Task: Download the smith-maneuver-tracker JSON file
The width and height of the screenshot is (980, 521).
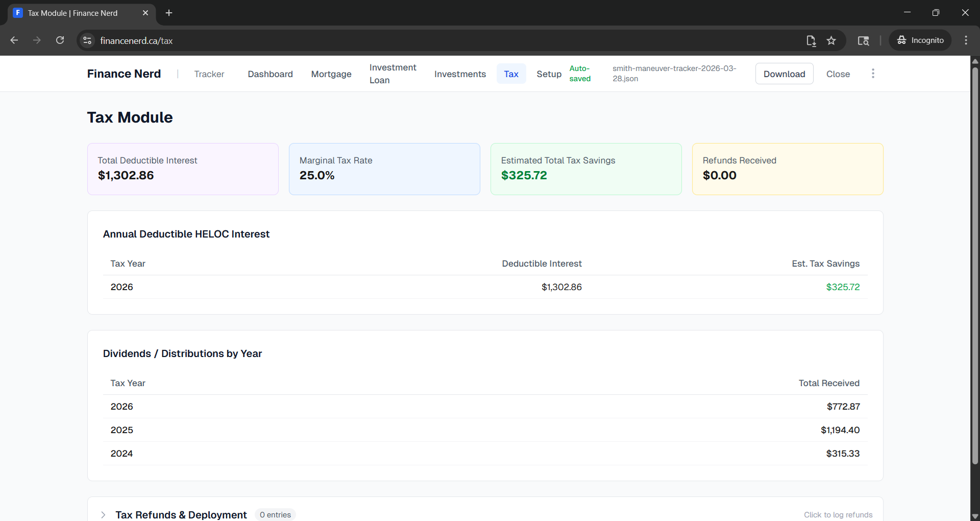Action: click(x=784, y=74)
